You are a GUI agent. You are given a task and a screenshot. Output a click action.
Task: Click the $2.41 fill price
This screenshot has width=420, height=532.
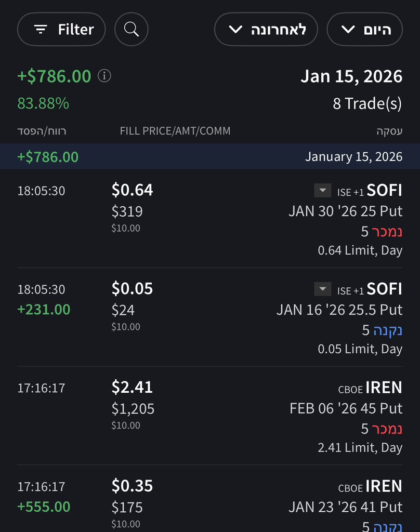point(132,387)
